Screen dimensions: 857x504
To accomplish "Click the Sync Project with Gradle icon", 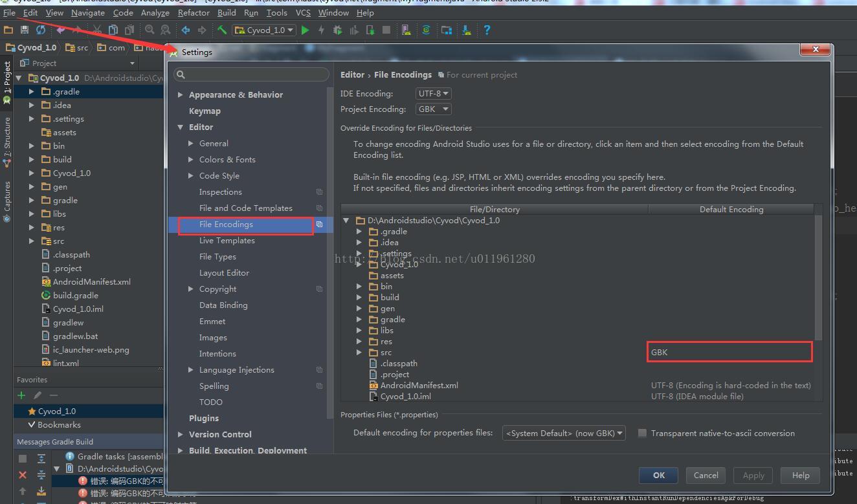I will 426,30.
